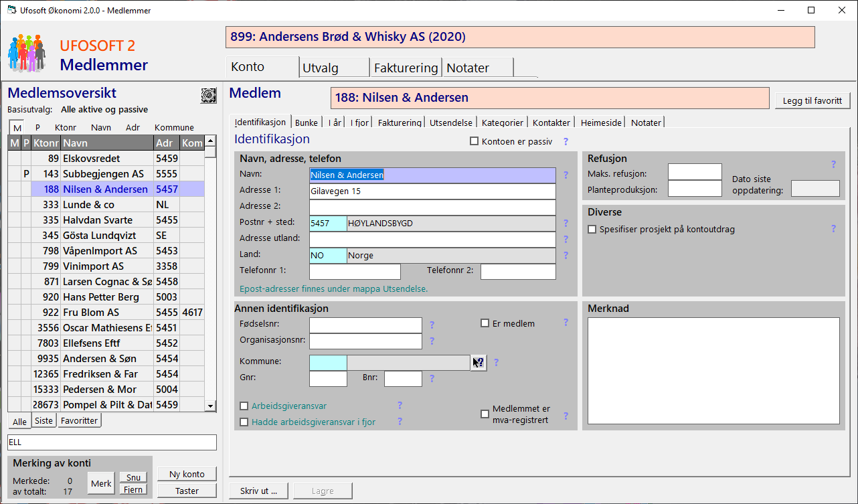Screen dimensions: 858x504
Task: Select member row Elskovsredet
Action: [106, 159]
